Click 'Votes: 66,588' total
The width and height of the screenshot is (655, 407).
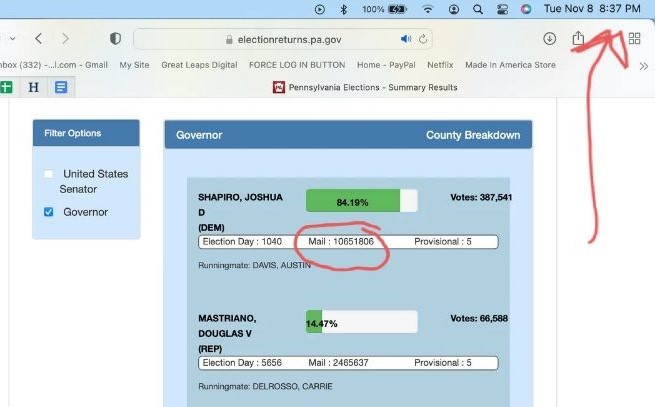[x=479, y=318]
